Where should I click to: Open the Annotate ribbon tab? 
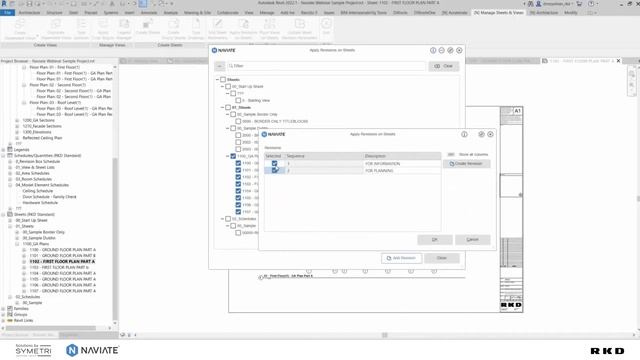click(149, 13)
